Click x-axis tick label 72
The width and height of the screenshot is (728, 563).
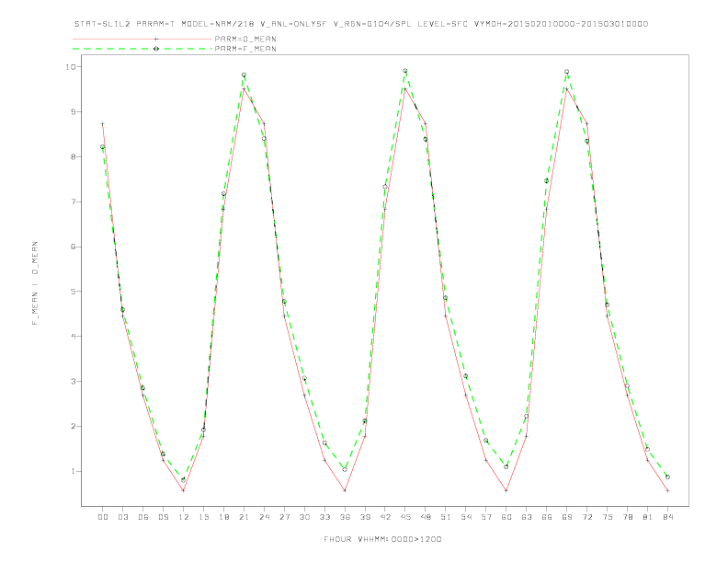pos(586,517)
